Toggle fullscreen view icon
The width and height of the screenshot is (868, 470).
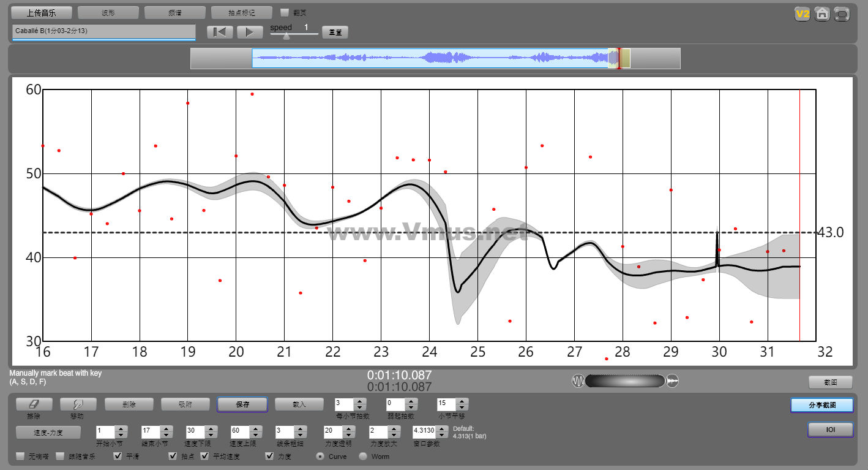(x=842, y=13)
